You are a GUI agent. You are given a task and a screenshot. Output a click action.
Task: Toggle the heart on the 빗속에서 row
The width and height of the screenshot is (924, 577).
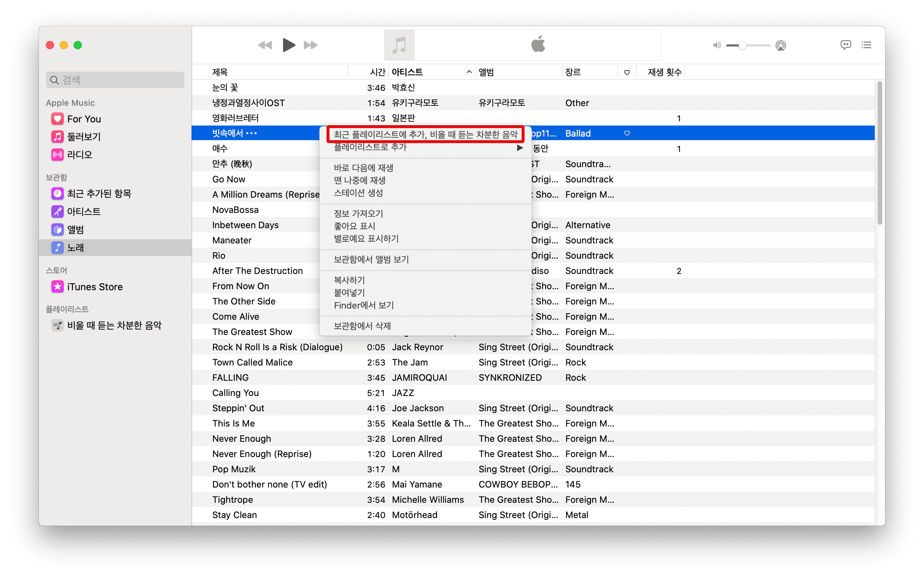[627, 133]
